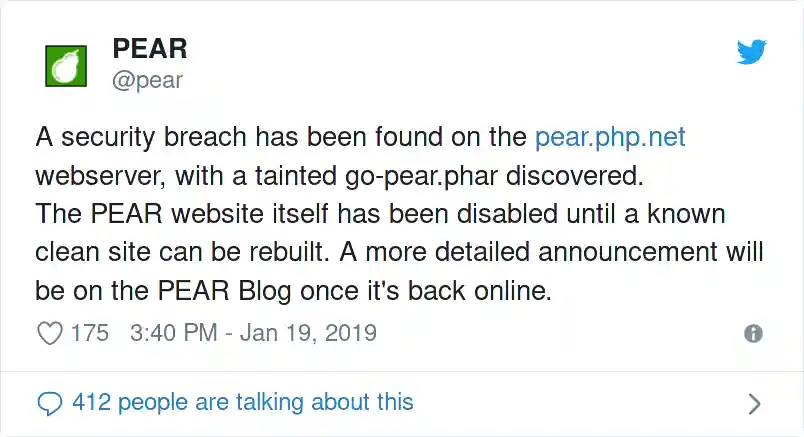This screenshot has width=804, height=437.
Task: Like the tweet with the heart icon
Action: pos(49,333)
